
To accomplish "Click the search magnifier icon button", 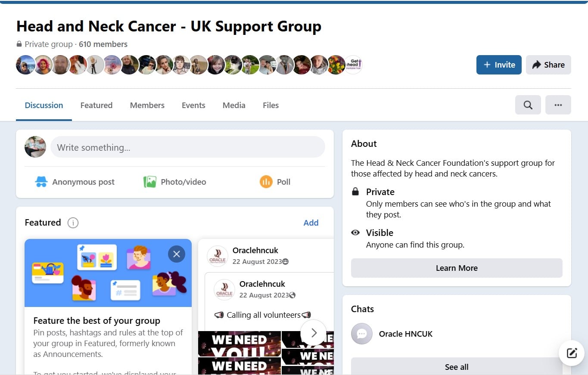I will [528, 105].
